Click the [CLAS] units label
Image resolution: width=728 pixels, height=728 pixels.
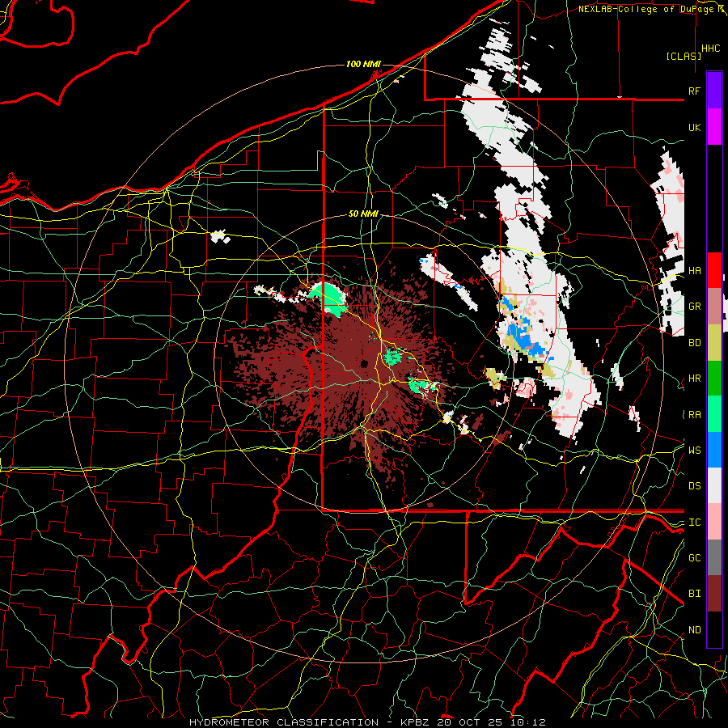pos(684,56)
